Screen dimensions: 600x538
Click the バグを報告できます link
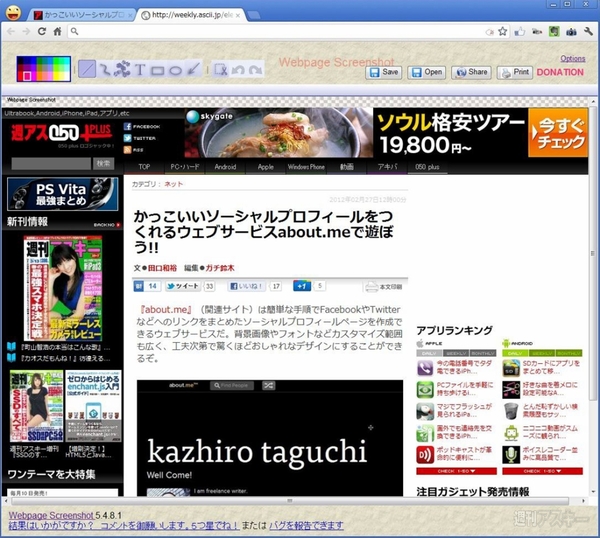tap(306, 525)
